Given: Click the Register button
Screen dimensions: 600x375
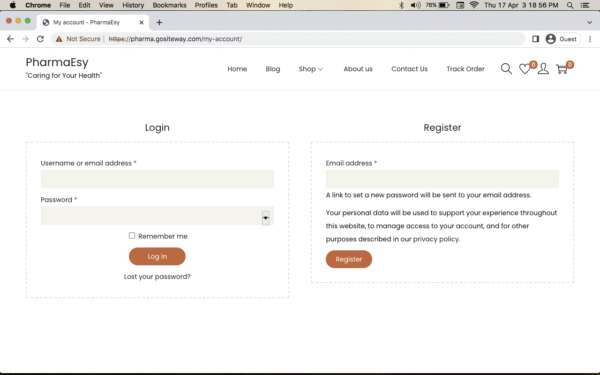Looking at the screenshot, I should tap(349, 259).
